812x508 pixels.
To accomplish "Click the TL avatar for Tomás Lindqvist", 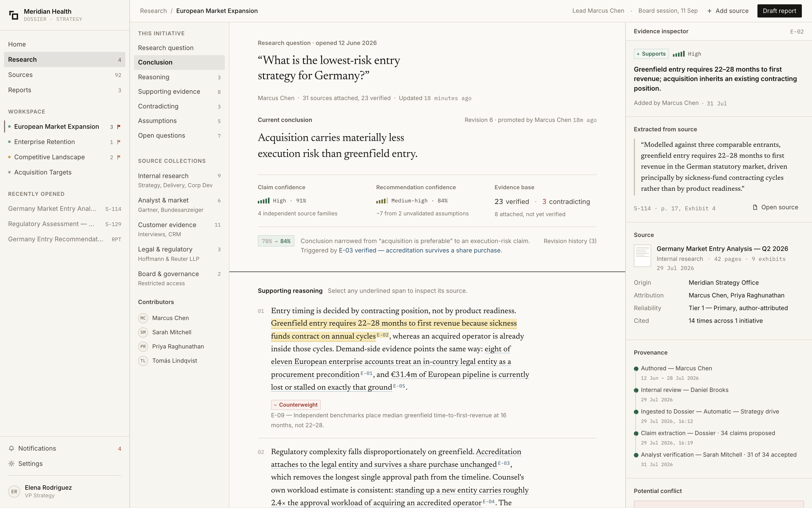I will pyautogui.click(x=143, y=360).
